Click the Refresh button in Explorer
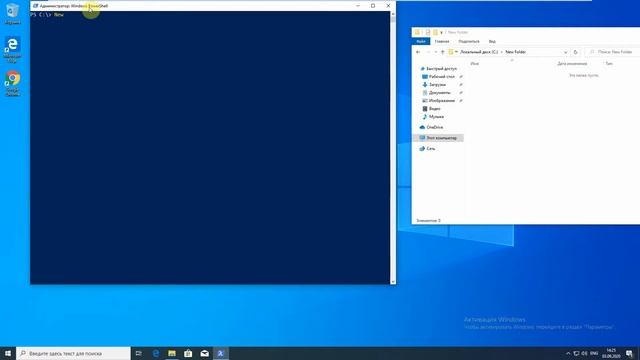This screenshot has width=640, height=360. (576, 52)
